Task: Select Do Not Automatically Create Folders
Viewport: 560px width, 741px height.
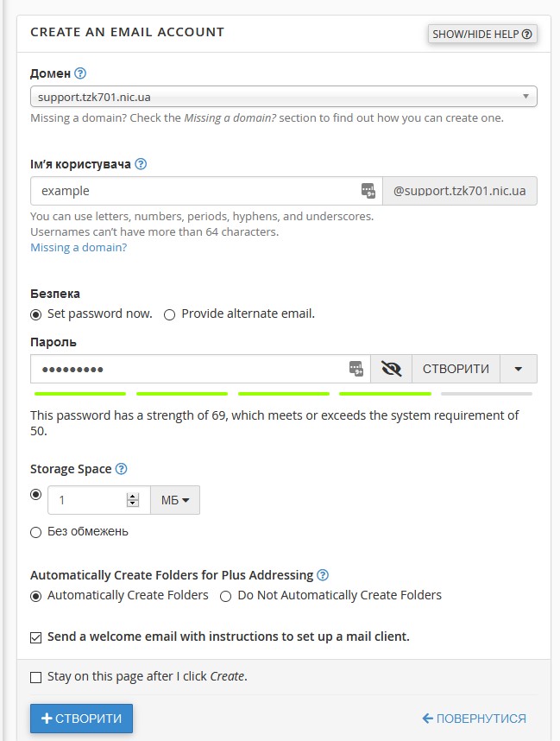Action: point(226,597)
